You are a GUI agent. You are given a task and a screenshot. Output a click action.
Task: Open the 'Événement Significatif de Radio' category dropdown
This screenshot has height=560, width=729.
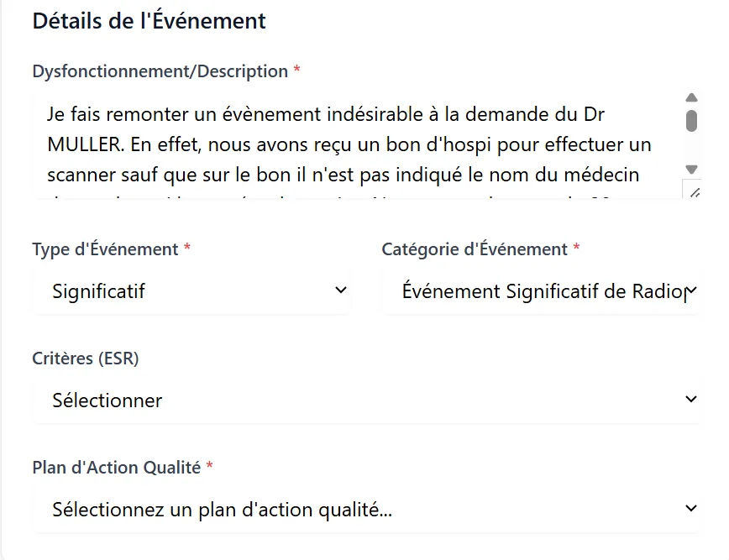pyautogui.click(x=541, y=291)
